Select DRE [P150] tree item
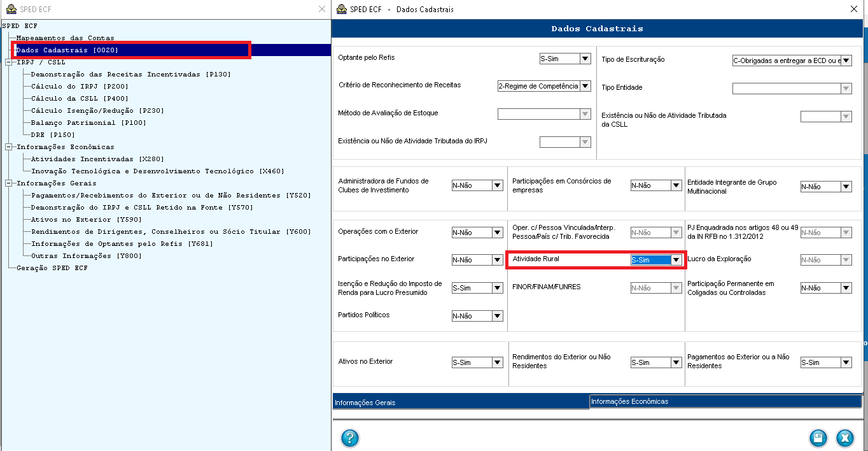The width and height of the screenshot is (868, 451). point(53,135)
